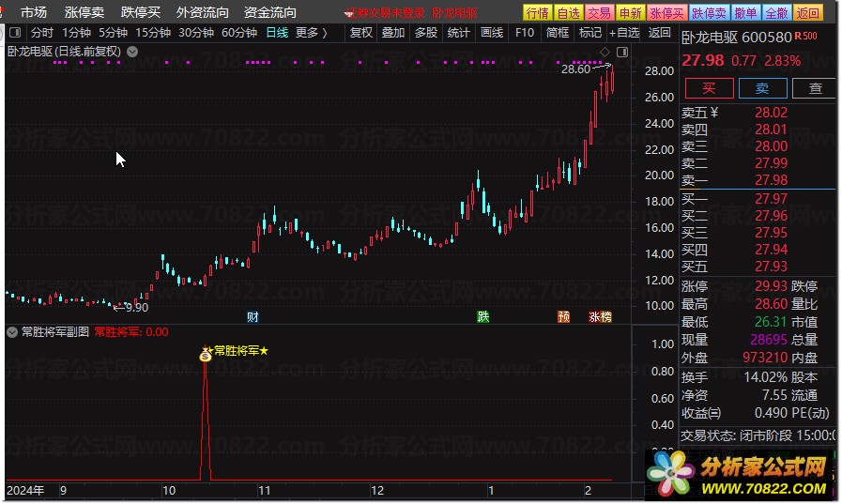The image size is (842, 504).
Task: Click the R500 badge beside stock code
Action: click(805, 36)
